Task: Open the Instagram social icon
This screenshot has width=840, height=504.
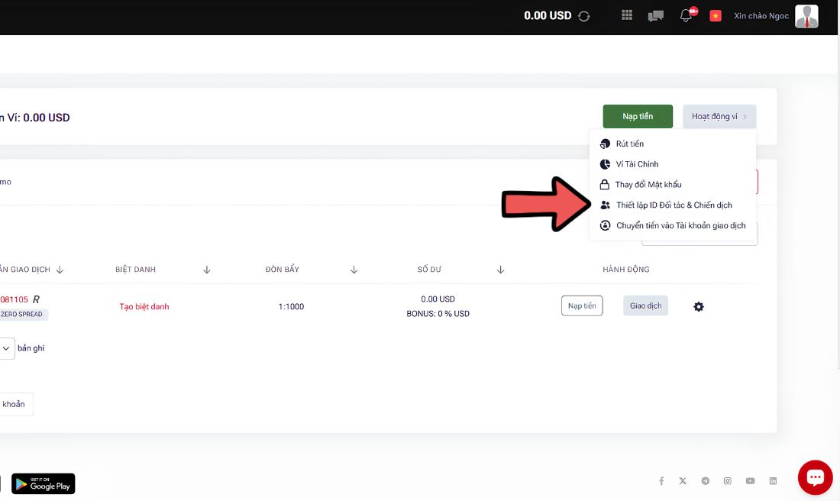Action: (728, 481)
